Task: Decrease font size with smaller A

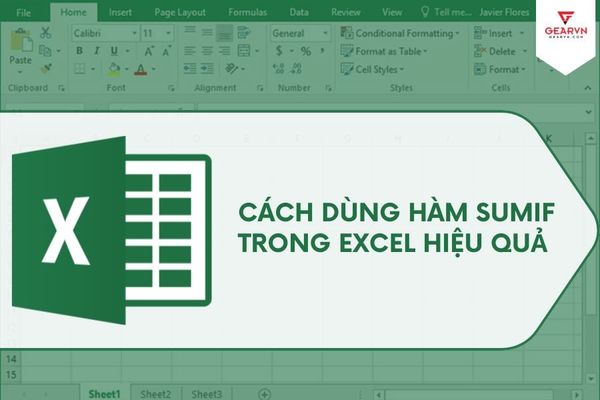Action: pyautogui.click(x=166, y=51)
